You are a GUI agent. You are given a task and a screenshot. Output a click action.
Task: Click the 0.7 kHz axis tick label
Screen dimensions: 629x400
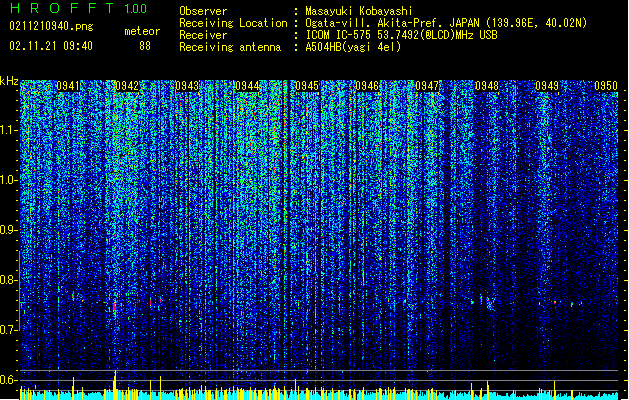[x=9, y=330]
